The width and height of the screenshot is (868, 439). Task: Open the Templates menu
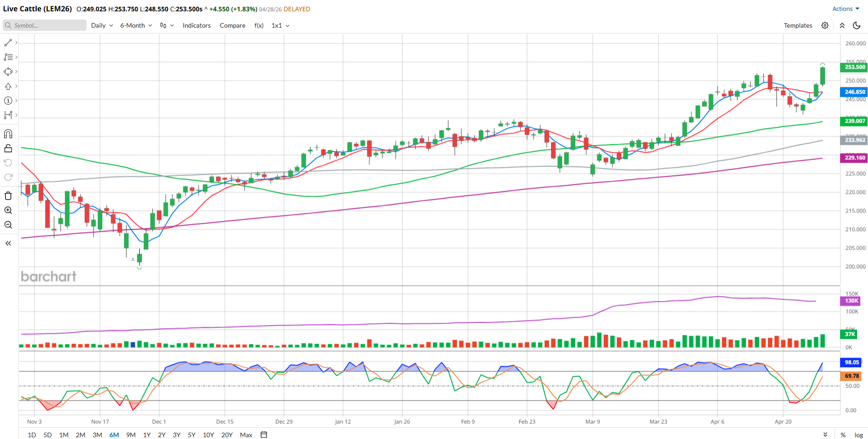tap(798, 25)
